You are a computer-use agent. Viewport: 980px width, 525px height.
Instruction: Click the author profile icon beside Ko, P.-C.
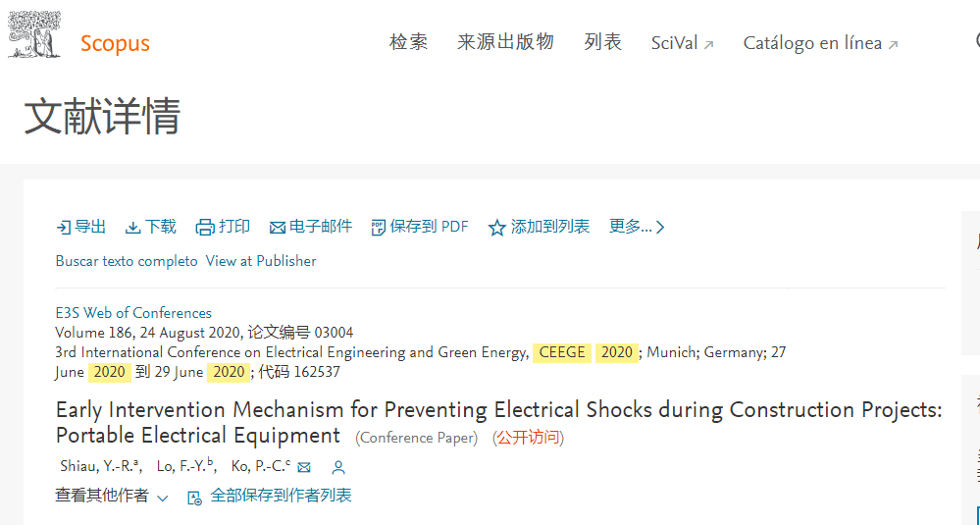338,467
